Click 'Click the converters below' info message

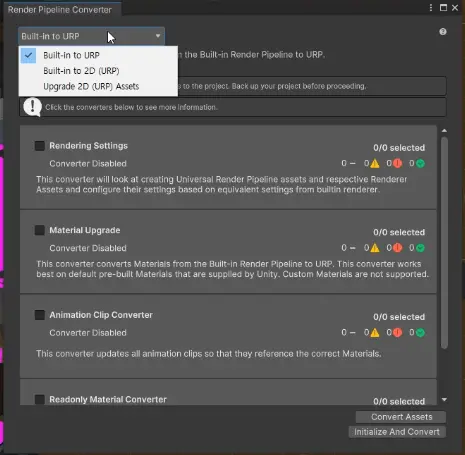coord(131,107)
